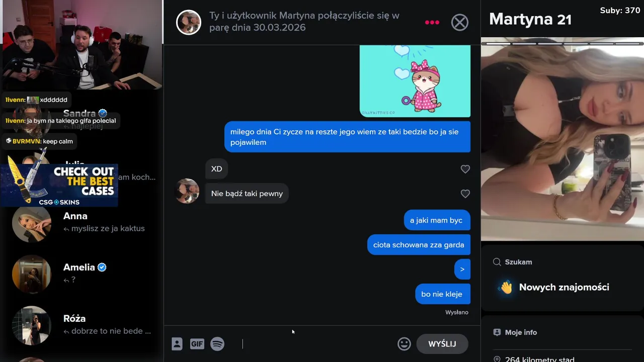Viewport: 644px width, 362px height.
Task: View Martyna's profile photo
Action: point(562,143)
